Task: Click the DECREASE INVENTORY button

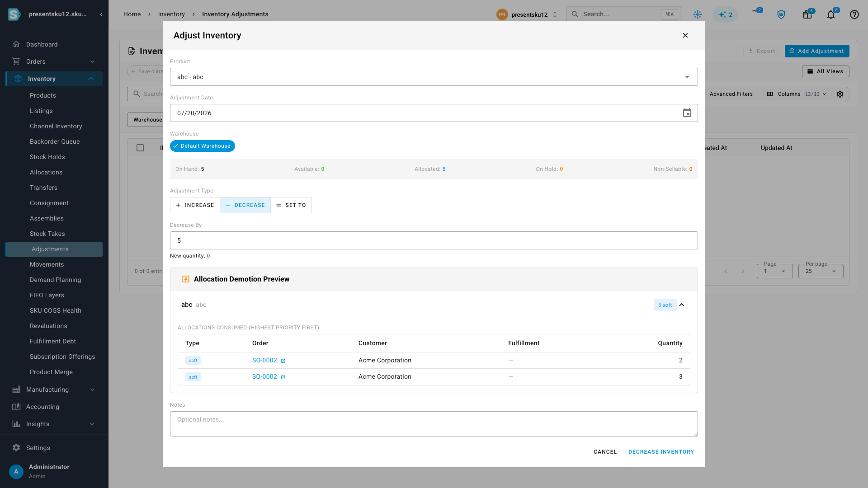Action: 661,452
